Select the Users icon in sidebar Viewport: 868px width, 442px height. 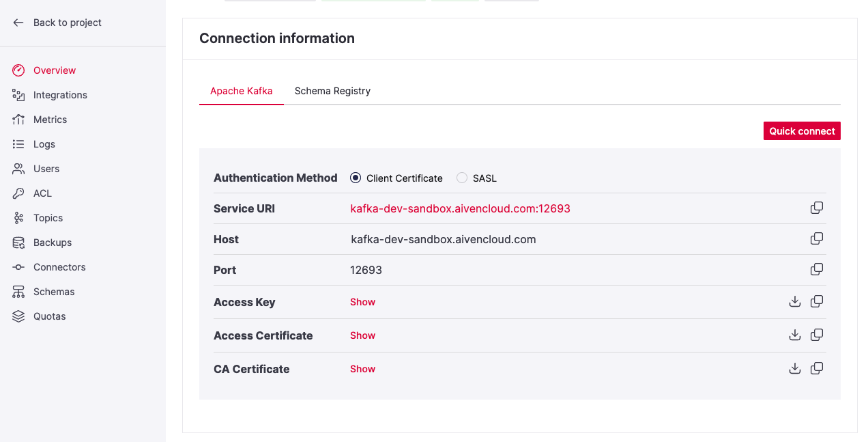(18, 168)
